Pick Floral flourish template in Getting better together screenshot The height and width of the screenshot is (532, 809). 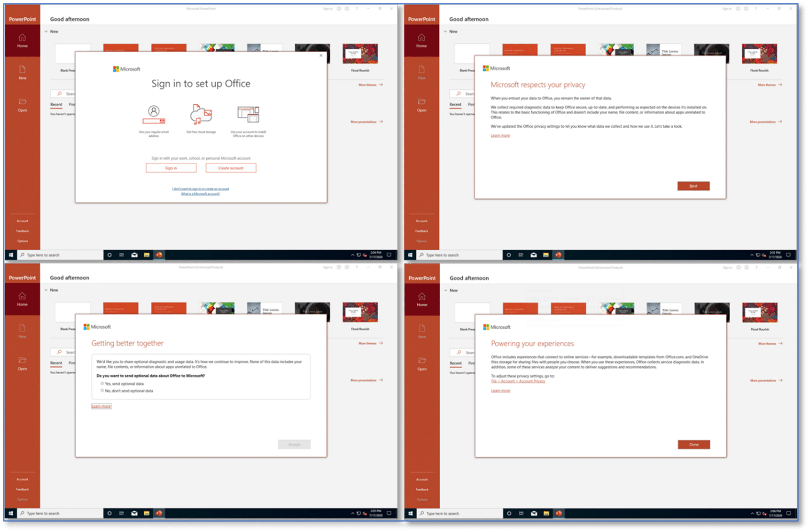pyautogui.click(x=360, y=313)
